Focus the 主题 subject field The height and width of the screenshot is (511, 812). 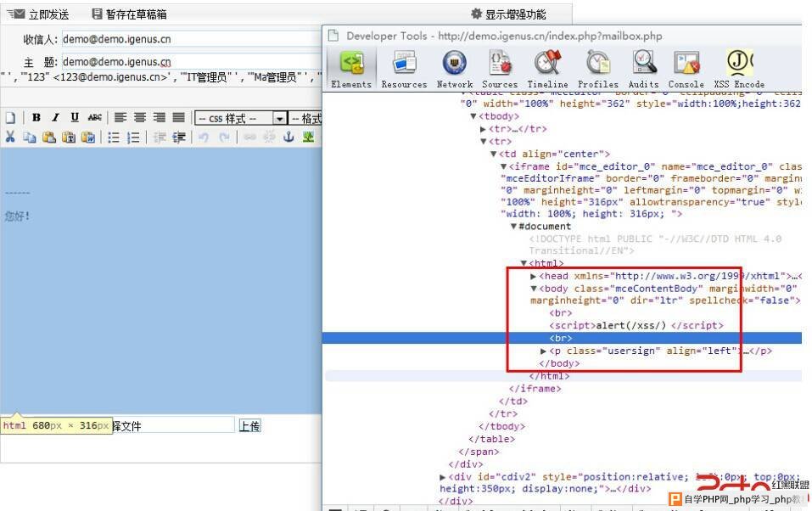tap(192, 62)
